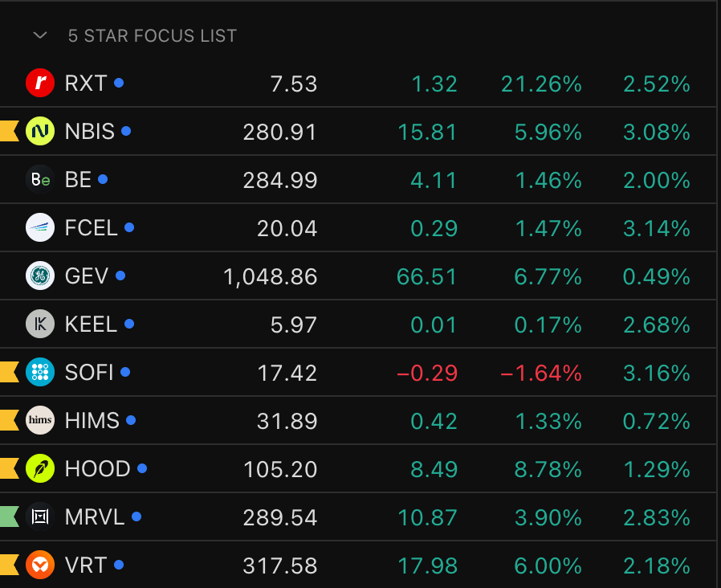Click RXT last price 7.53
Viewport: 721px width, 588px height.
pos(293,84)
